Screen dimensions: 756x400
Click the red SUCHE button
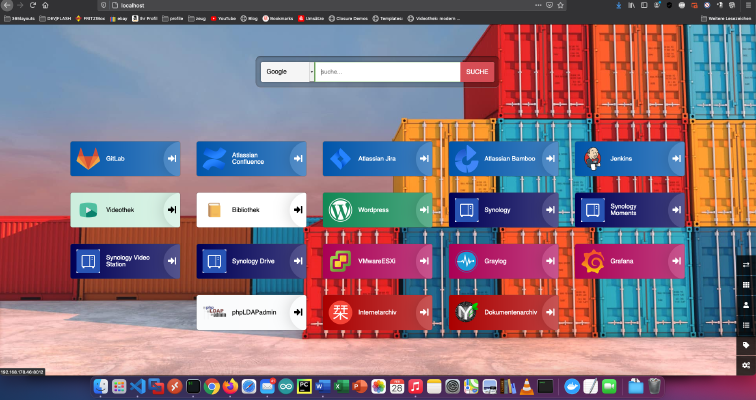click(477, 72)
